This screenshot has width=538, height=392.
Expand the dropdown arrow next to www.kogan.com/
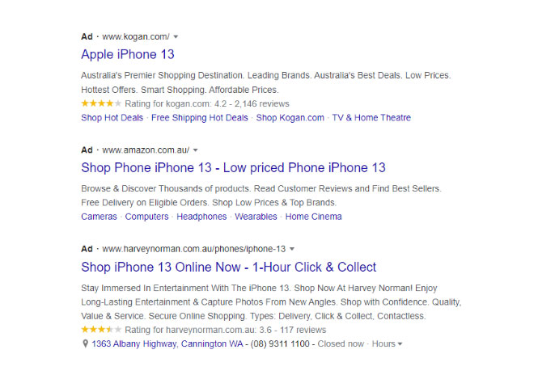(176, 36)
